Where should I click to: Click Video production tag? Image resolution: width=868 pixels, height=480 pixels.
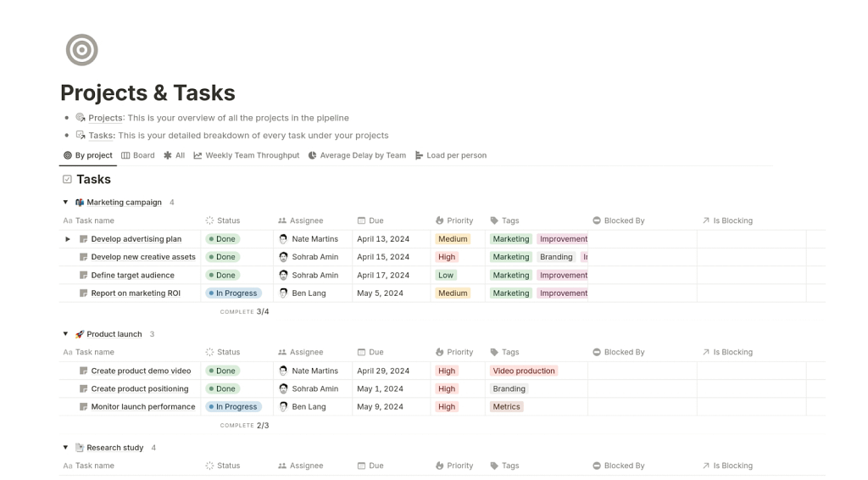524,371
